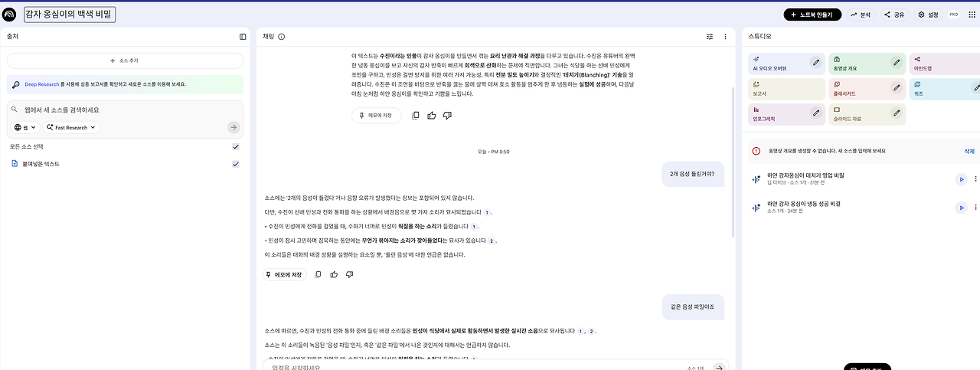This screenshot has height=370, width=980.
Task: Copy the response to 2개 음성 틀린거야?
Action: (318, 274)
